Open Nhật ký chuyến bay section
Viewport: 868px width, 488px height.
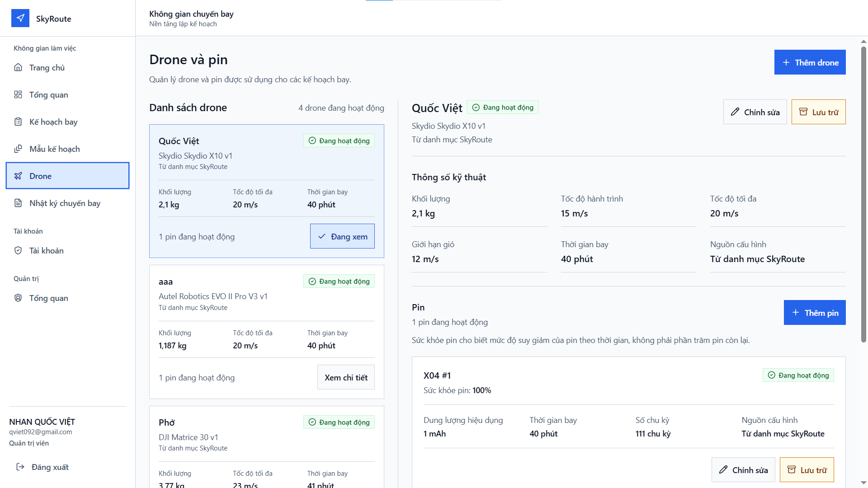click(68, 203)
